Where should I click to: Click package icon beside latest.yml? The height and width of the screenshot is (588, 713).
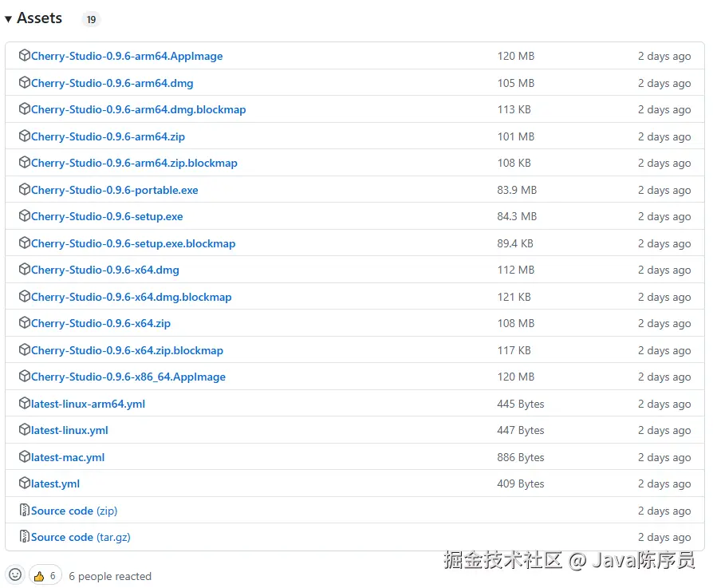[24, 483]
